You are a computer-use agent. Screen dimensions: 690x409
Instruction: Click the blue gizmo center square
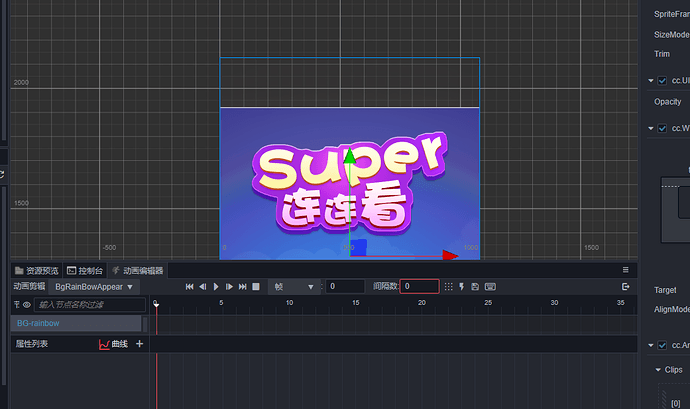(359, 247)
